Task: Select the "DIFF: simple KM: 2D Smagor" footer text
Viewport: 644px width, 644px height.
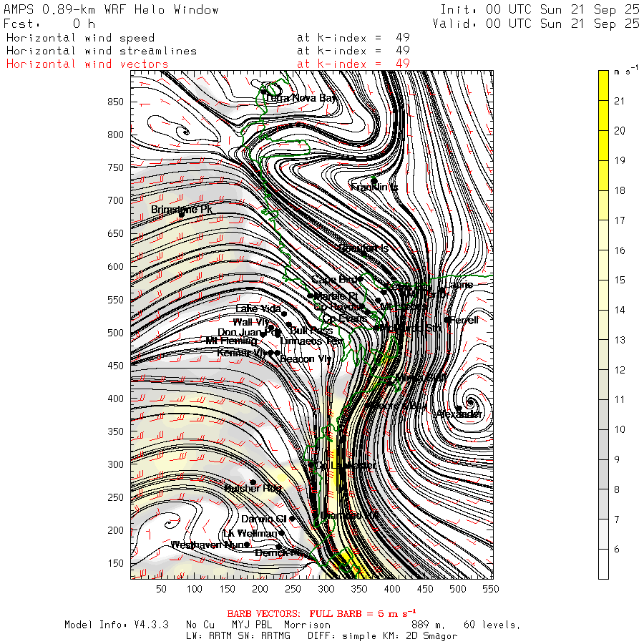Action: pyautogui.click(x=382, y=636)
